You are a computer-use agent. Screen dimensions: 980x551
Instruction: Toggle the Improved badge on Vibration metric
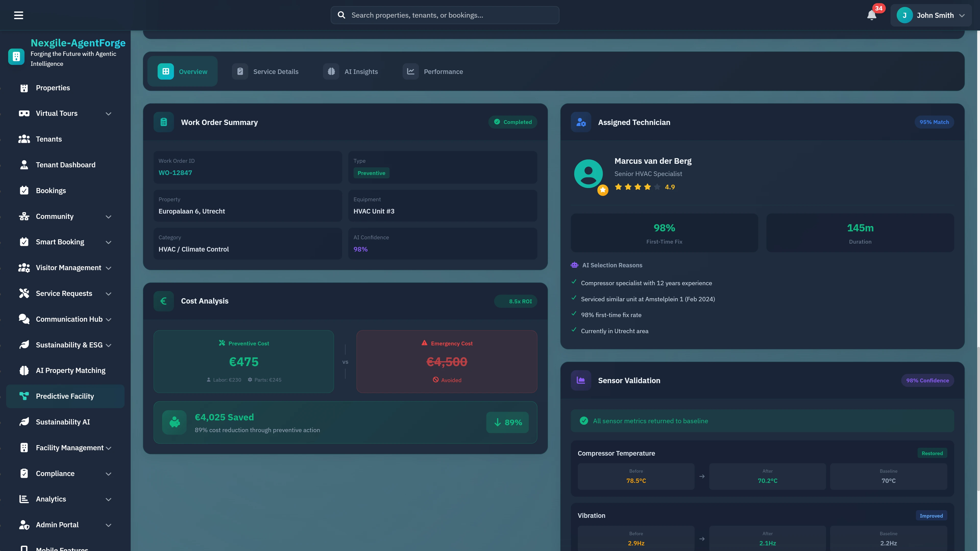(x=931, y=516)
